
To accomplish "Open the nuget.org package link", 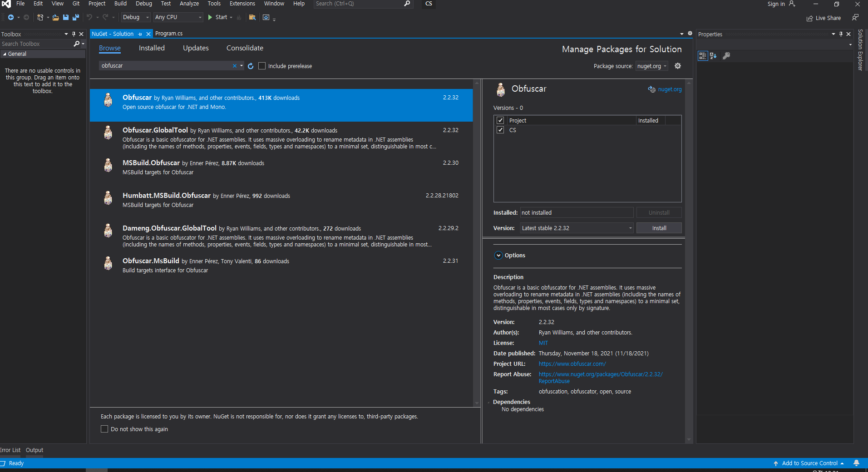I will 670,89.
